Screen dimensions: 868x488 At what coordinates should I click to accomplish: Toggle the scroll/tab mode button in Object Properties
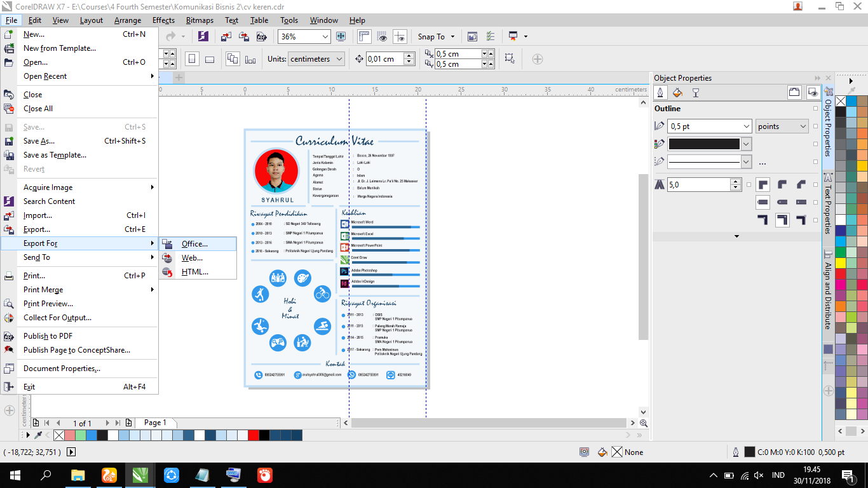point(794,93)
